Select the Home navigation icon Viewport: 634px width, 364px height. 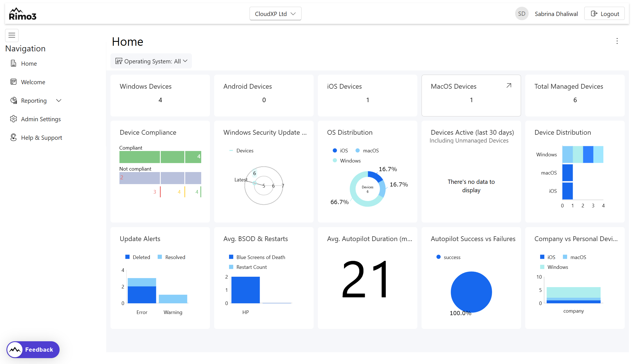click(x=13, y=63)
